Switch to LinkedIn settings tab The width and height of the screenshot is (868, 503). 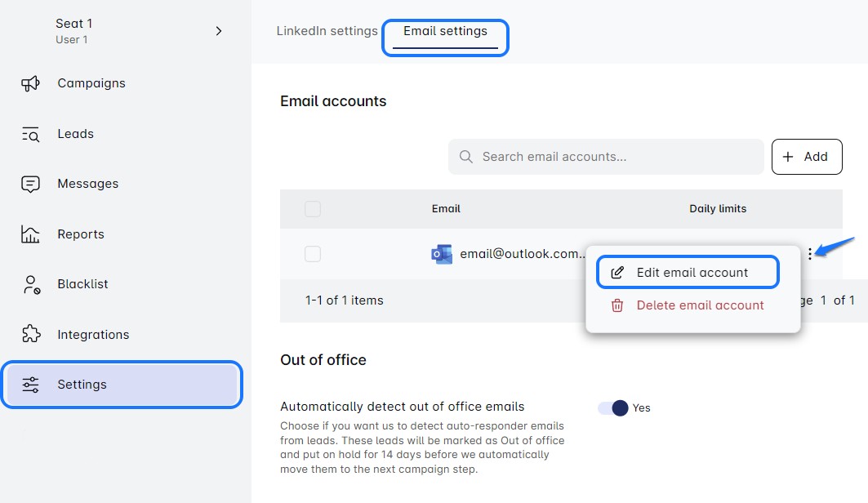327,31
